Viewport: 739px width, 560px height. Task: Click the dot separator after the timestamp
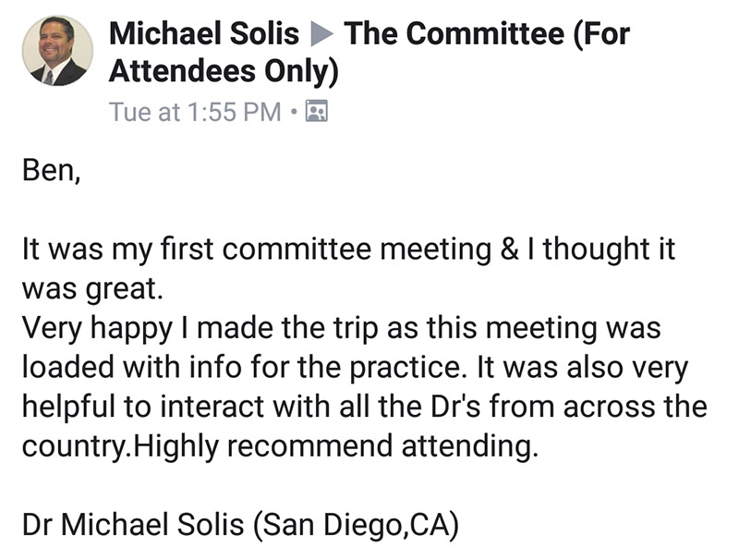click(294, 112)
